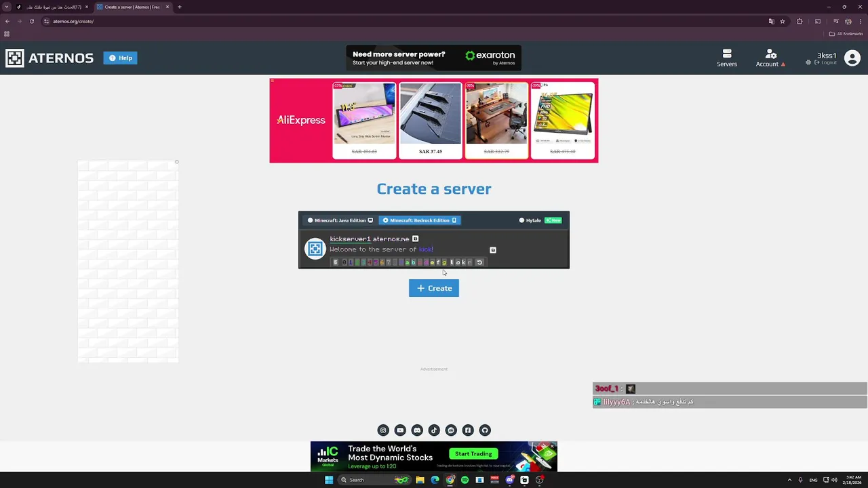Screen dimensions: 868x488
Task: Open a new browser tab
Action: 180,7
